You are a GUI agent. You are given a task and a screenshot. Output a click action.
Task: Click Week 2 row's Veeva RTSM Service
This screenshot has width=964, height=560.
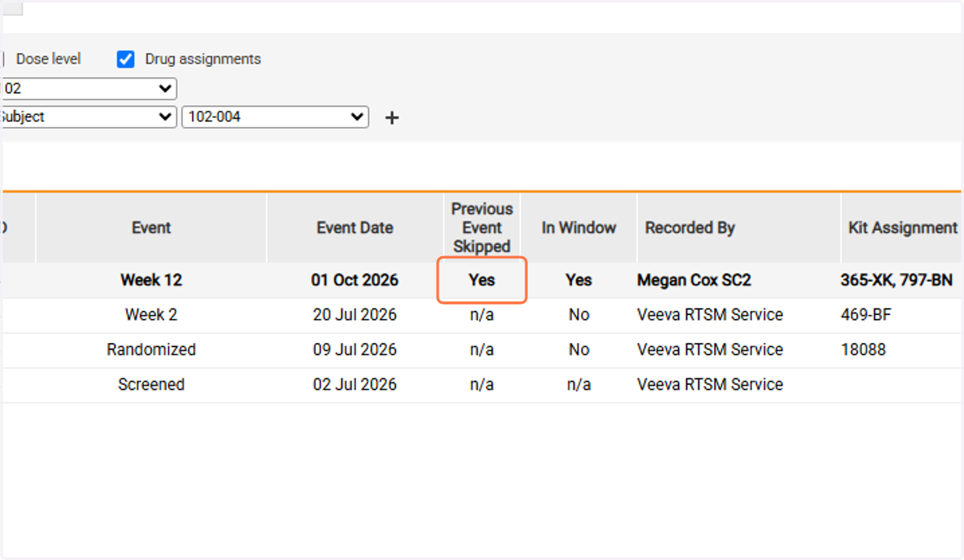point(710,315)
